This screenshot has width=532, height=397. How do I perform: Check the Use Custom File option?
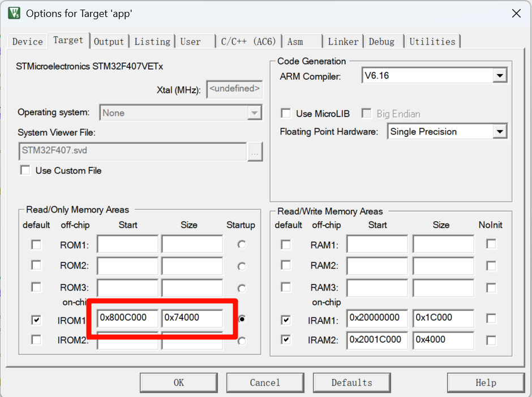point(25,170)
